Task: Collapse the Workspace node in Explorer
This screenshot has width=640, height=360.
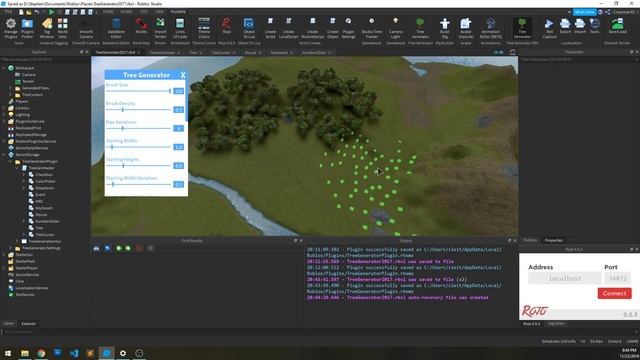Action: click(4, 68)
